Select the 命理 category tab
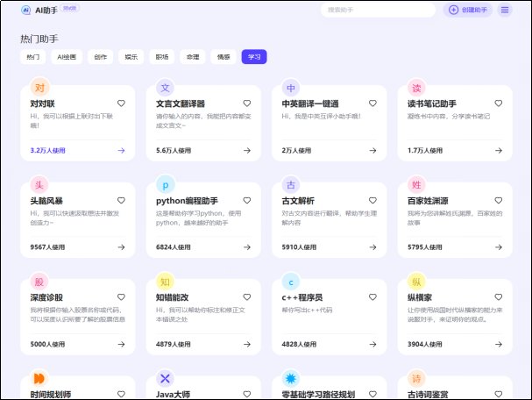The image size is (532, 400). coord(193,57)
